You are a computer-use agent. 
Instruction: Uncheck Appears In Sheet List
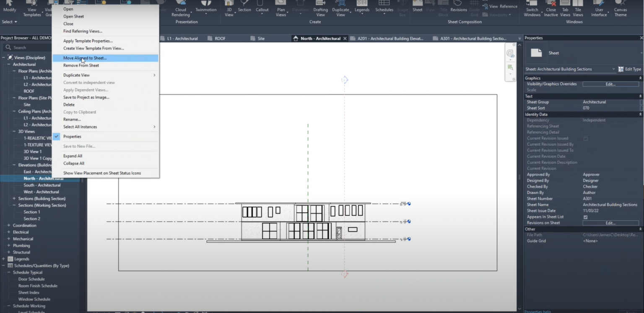point(585,217)
